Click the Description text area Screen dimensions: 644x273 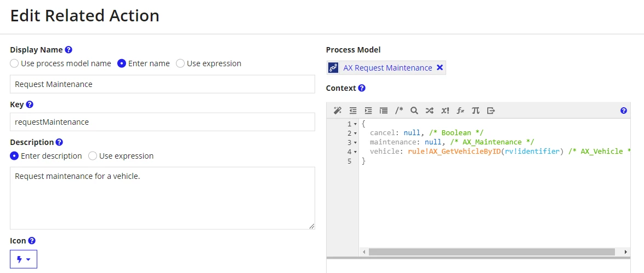coord(162,198)
